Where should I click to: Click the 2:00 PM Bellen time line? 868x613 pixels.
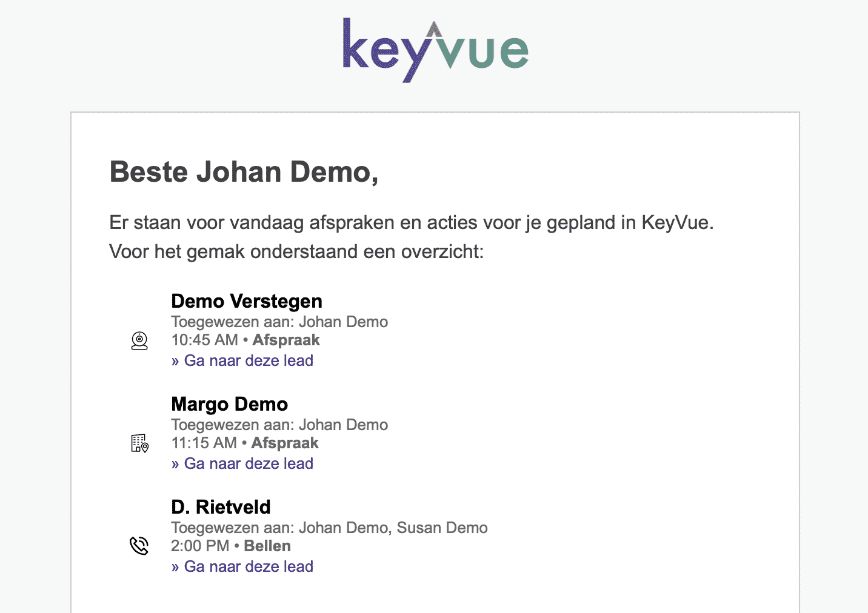point(231,546)
